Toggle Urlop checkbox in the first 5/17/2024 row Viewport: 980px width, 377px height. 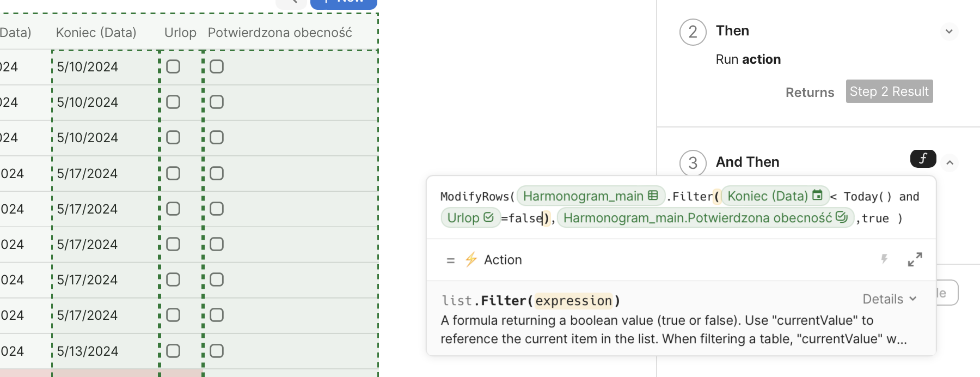tap(173, 173)
